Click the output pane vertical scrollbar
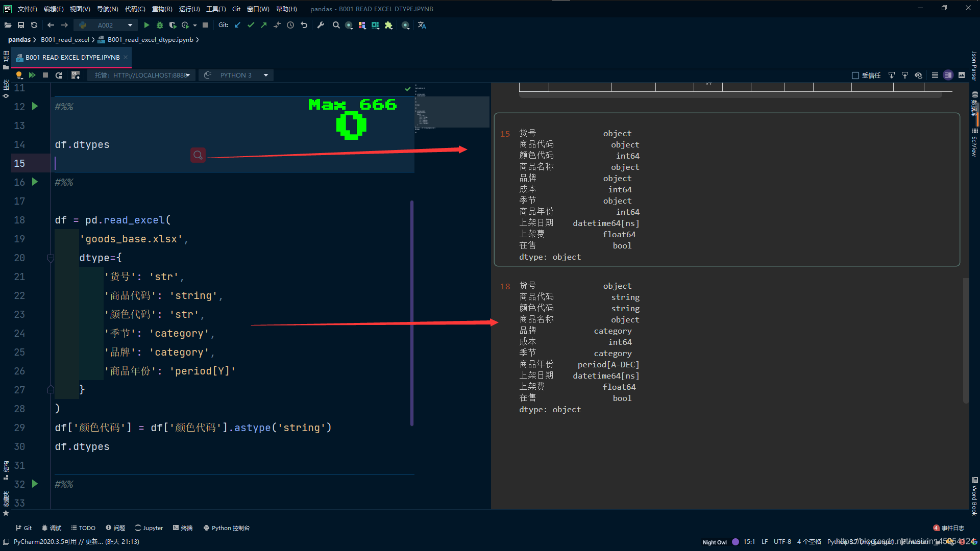Screen dimensions: 980x551 pos(966,341)
